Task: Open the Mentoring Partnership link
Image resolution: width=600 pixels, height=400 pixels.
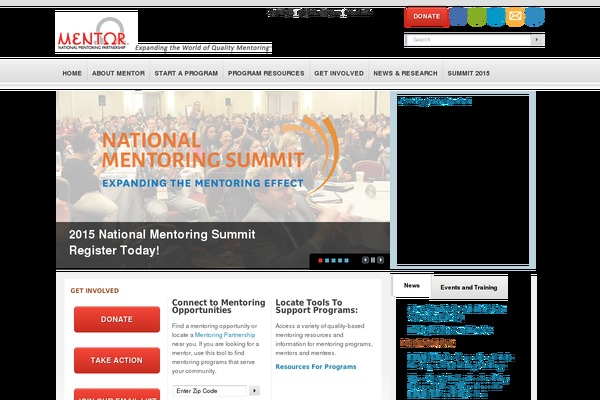Action: (x=225, y=335)
